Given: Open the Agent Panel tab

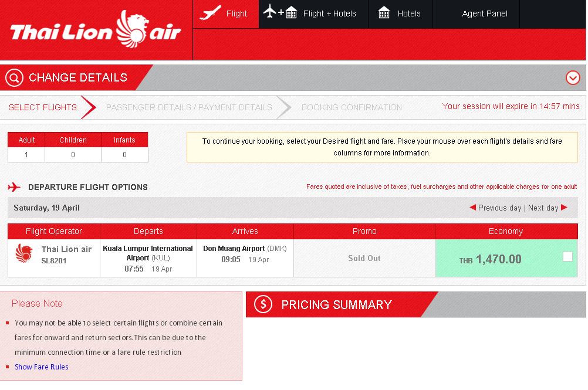Looking at the screenshot, I should tap(477, 14).
